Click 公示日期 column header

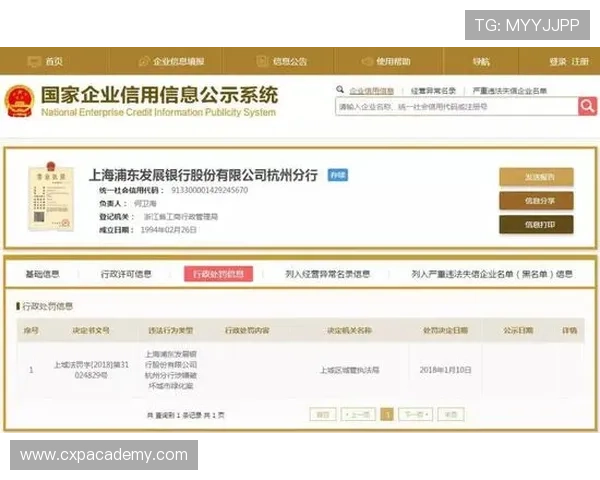tap(518, 330)
